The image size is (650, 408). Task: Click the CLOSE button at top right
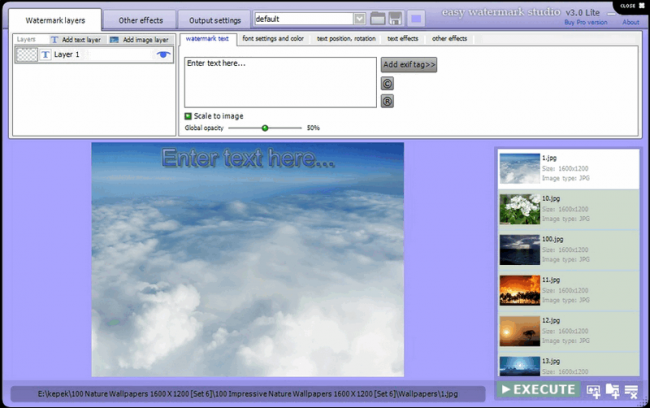[x=632, y=6]
